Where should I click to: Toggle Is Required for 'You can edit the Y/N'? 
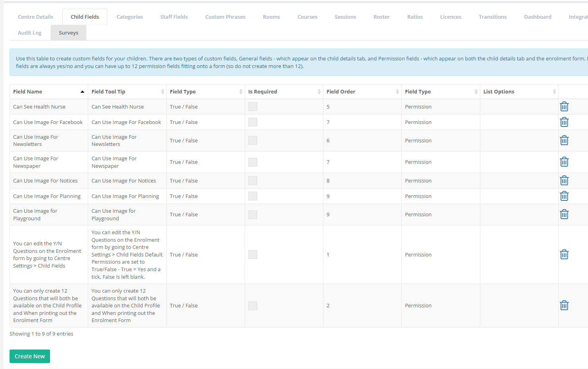coord(253,254)
